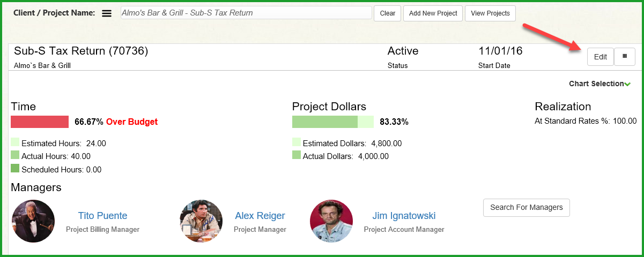Click the red Time over-budget progress bar
The height and width of the screenshot is (257, 644).
(40, 122)
